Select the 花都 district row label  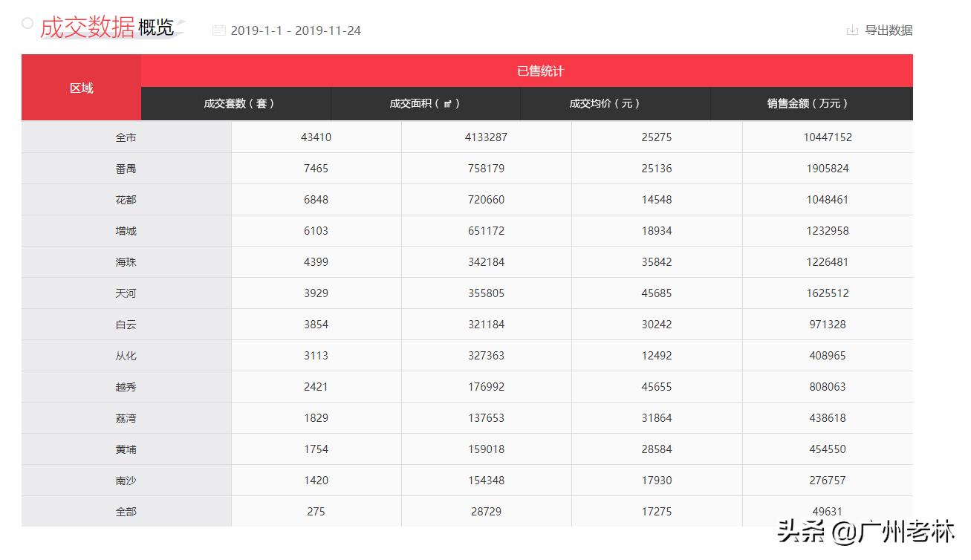(126, 200)
